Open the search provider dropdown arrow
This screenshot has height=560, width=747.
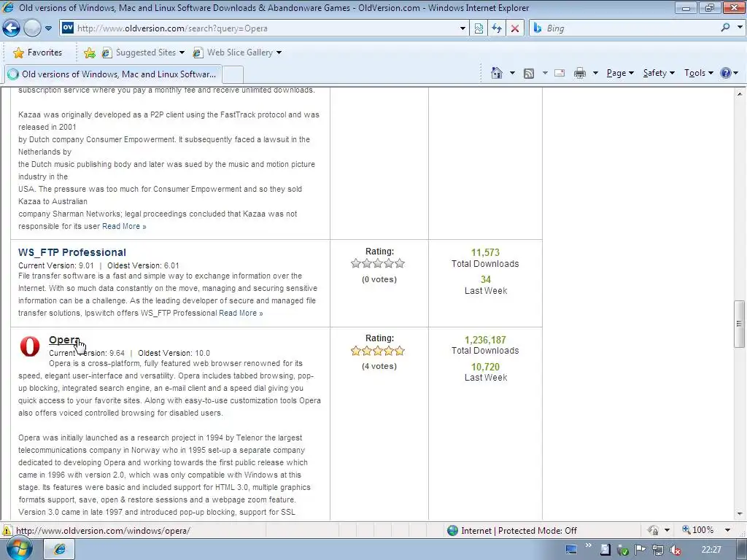[740, 28]
